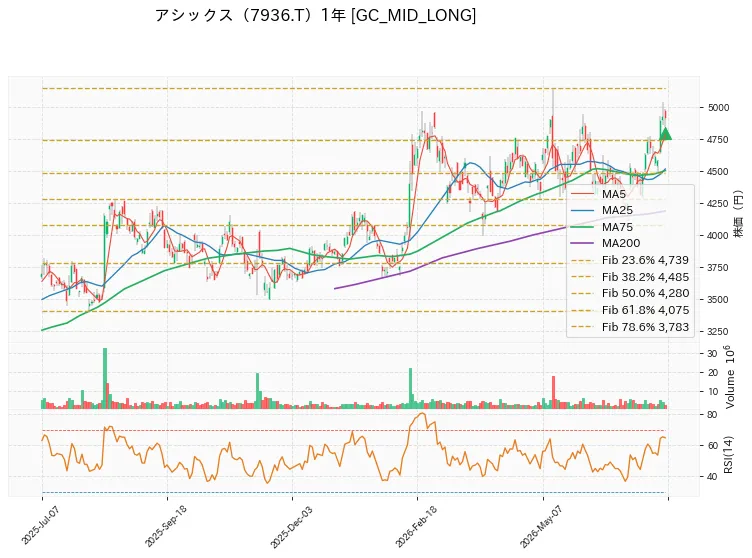Click the Fib 61.8% 4,075 legend entry
This screenshot has height=558, width=752.
(x=630, y=310)
